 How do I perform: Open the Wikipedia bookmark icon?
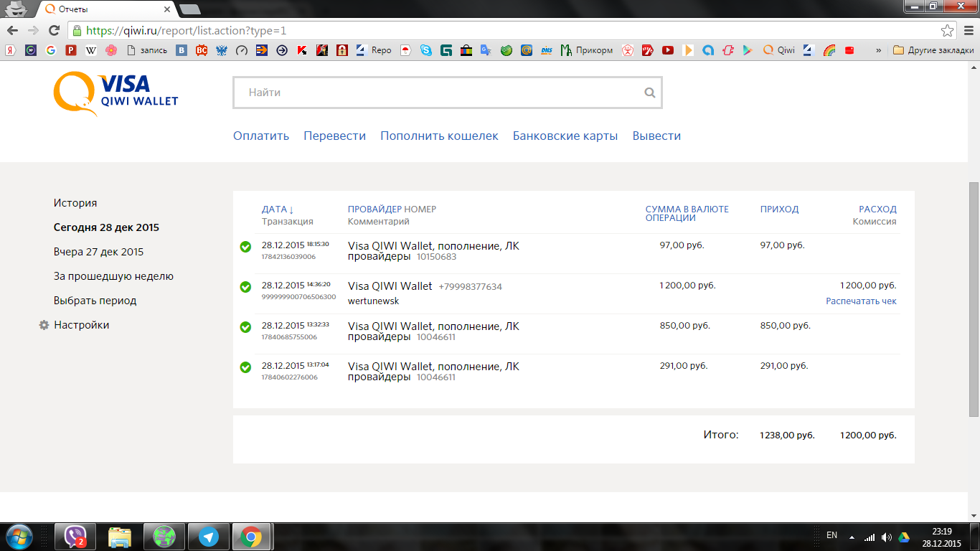(x=90, y=50)
